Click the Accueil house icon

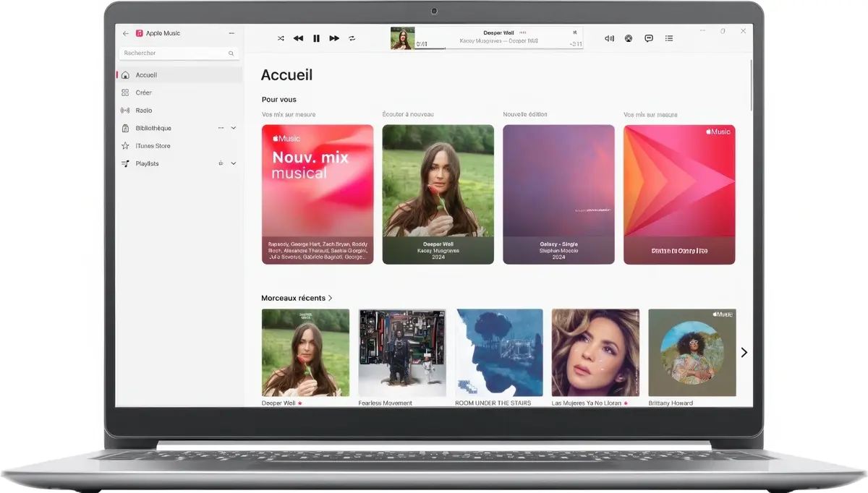click(x=125, y=75)
